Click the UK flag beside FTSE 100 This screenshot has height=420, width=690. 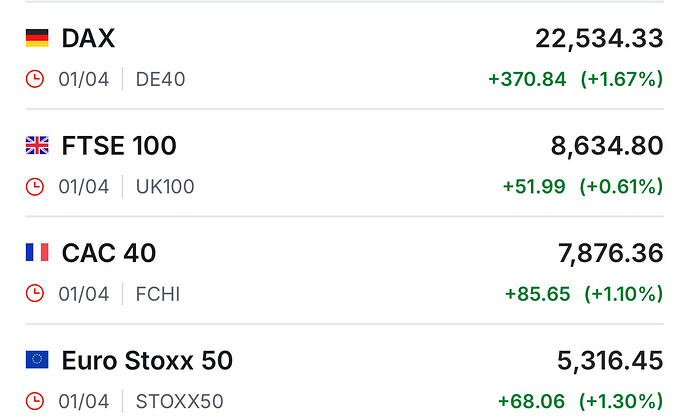click(x=37, y=146)
